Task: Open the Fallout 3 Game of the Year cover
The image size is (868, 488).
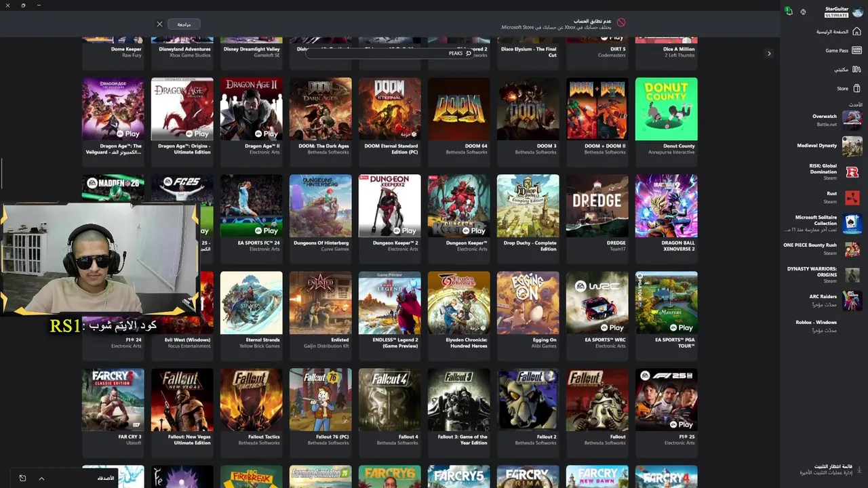Action: (459, 400)
